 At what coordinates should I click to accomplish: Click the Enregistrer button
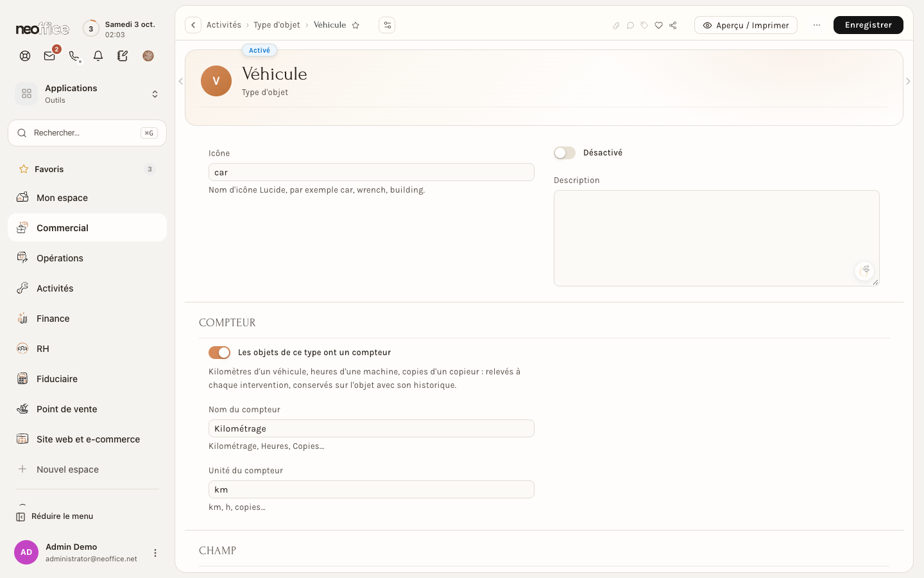[x=868, y=25]
